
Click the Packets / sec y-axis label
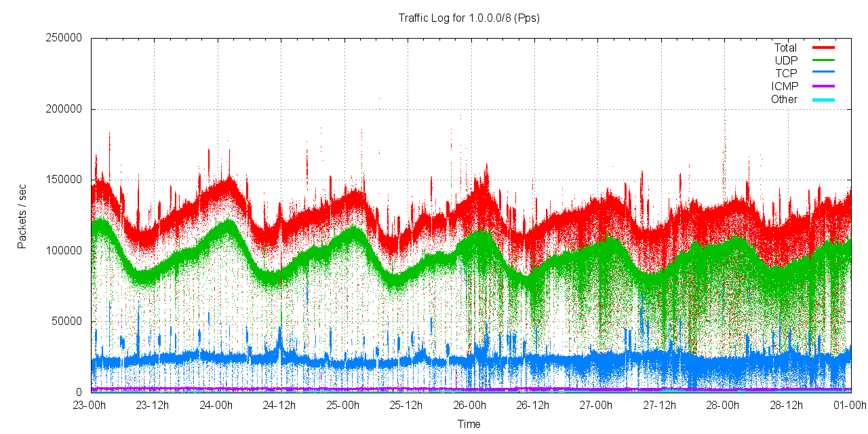(x=22, y=215)
